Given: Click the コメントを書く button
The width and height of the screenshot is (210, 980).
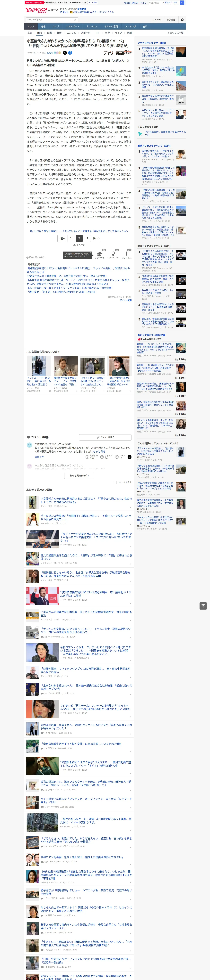Looking at the screenshot, I should coord(105,438).
